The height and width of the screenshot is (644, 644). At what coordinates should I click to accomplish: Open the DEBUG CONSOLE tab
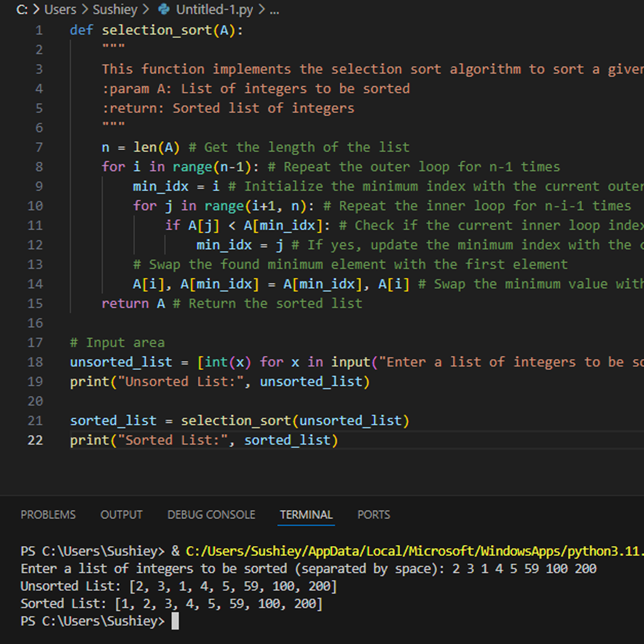click(x=211, y=514)
